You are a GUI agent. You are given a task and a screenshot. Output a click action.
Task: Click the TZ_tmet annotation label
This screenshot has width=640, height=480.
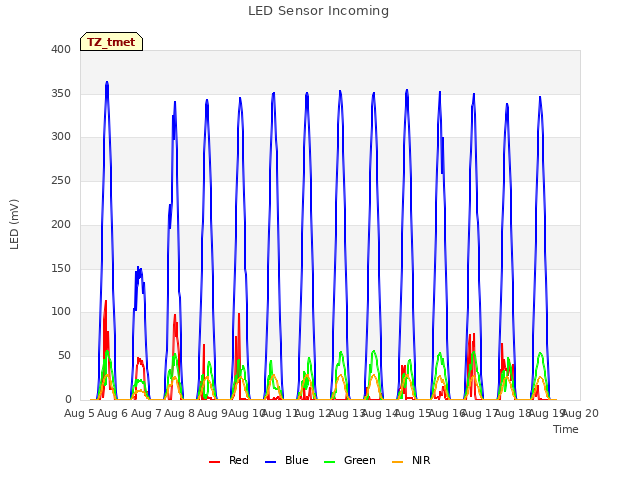111,42
